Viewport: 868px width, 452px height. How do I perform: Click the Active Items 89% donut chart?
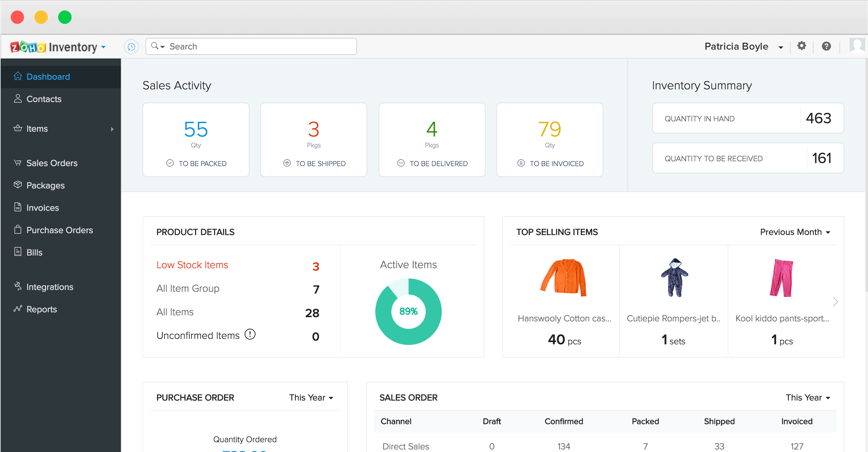click(x=408, y=311)
